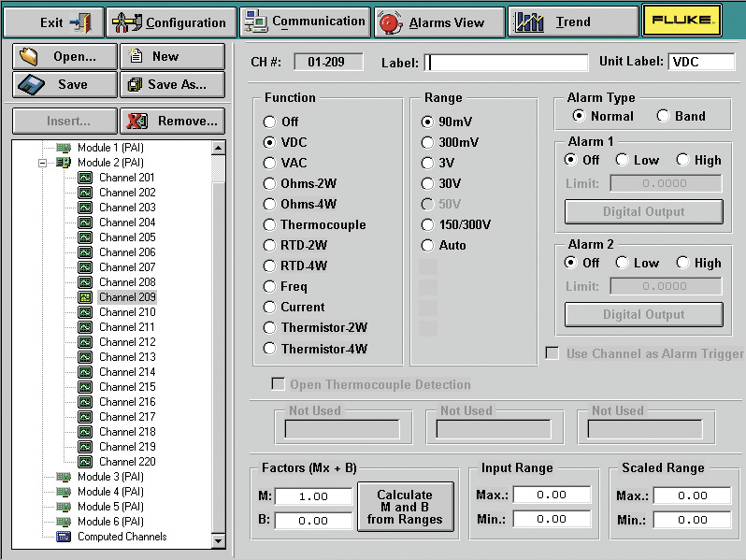Click the Input Range Min field

click(552, 519)
